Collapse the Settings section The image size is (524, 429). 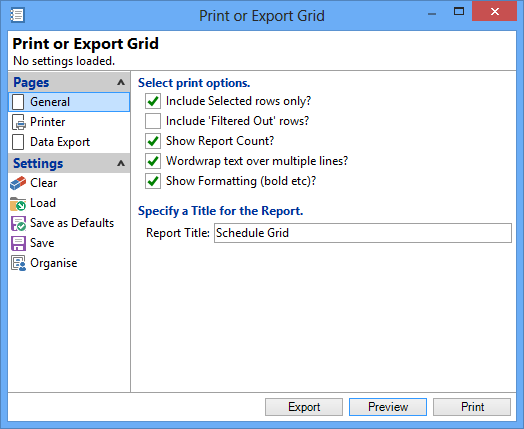(x=121, y=163)
